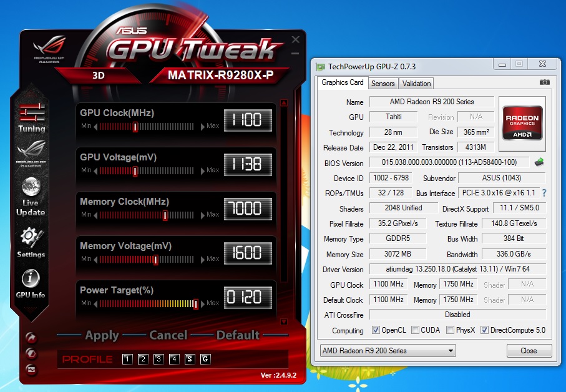The height and width of the screenshot is (392, 566).
Task: Click the GPU Clock slider handle
Action: coord(135,127)
